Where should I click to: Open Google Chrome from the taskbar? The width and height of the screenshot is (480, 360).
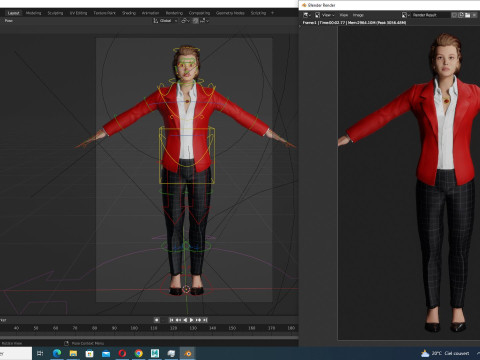(x=139, y=353)
